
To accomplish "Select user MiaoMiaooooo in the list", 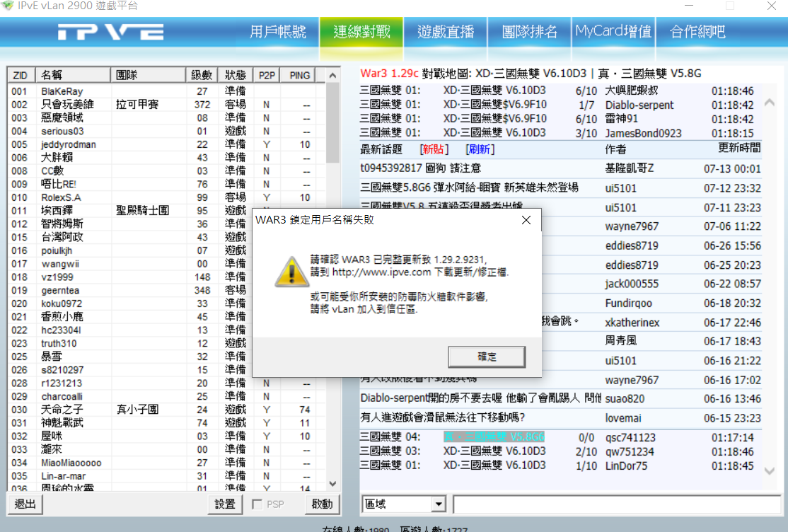I will point(167,463).
